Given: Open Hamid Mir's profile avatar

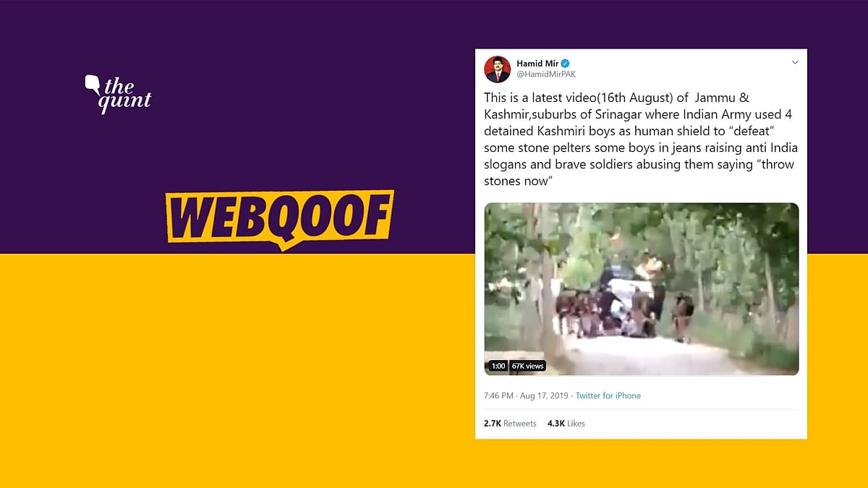Looking at the screenshot, I should (x=497, y=69).
